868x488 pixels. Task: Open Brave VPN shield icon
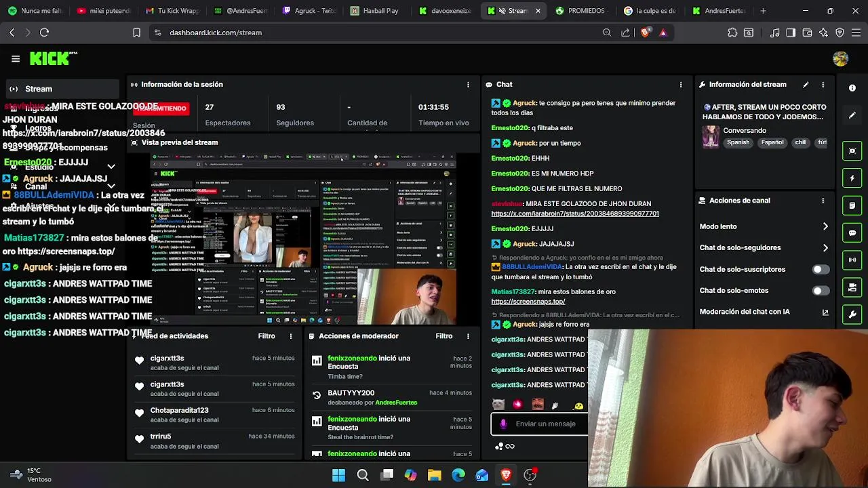point(840,33)
